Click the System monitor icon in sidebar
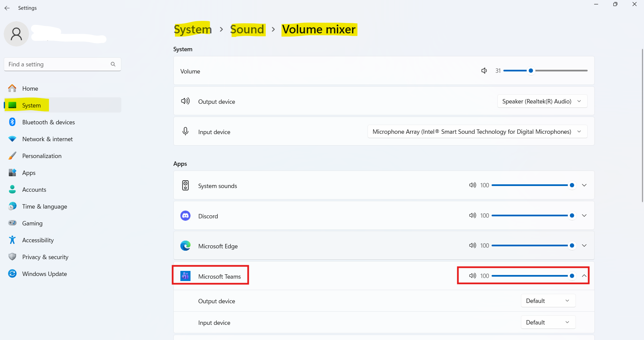This screenshot has width=644, height=340. coord(12,105)
